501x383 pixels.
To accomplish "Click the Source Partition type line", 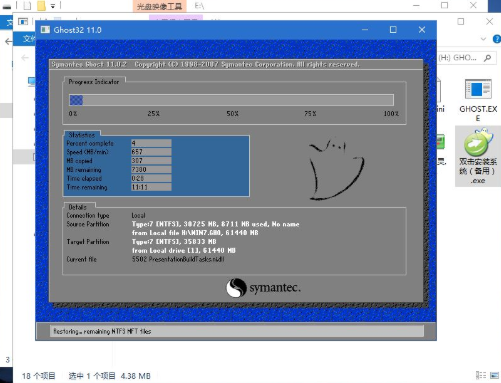I will 215,224.
